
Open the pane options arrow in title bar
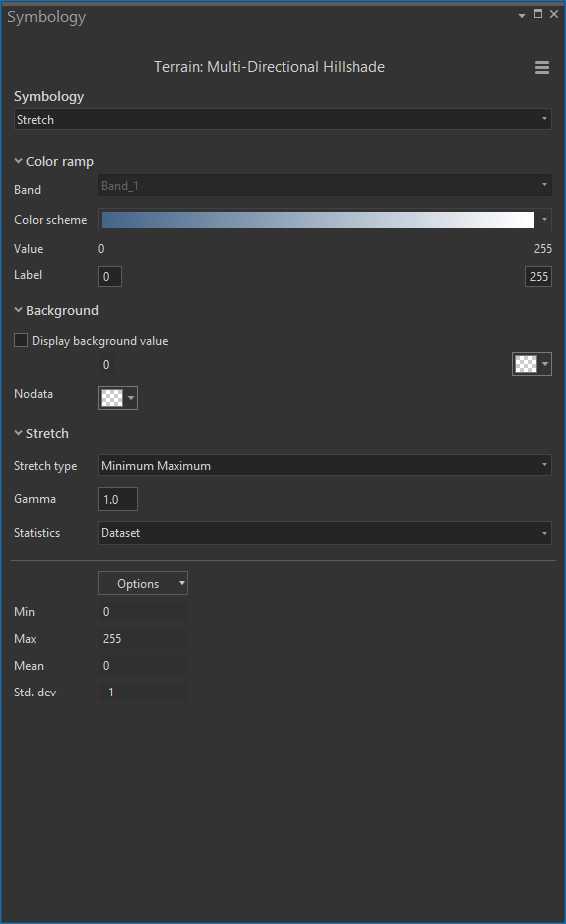coord(522,16)
